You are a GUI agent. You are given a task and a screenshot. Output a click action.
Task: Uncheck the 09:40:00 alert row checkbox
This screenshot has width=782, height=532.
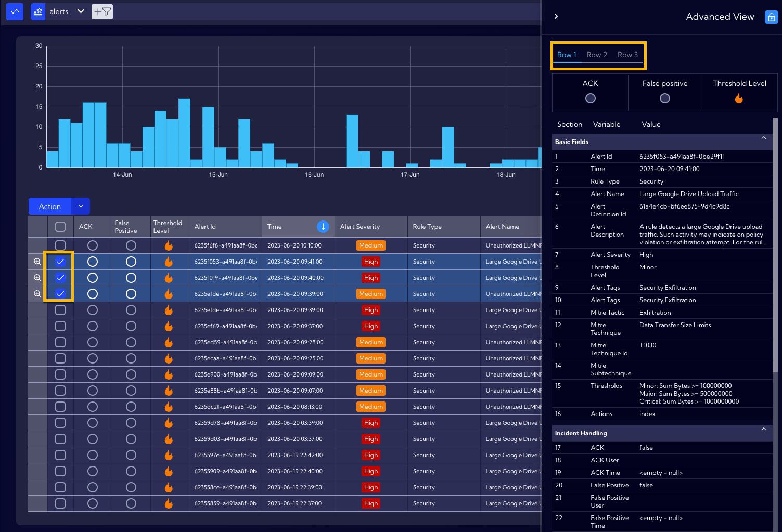(60, 278)
